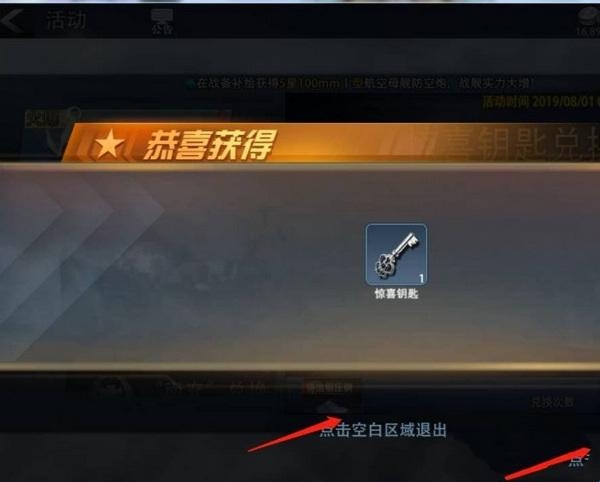The width and height of the screenshot is (600, 482).
Task: Open the 公告 announcement icon
Action: pyautogui.click(x=161, y=21)
